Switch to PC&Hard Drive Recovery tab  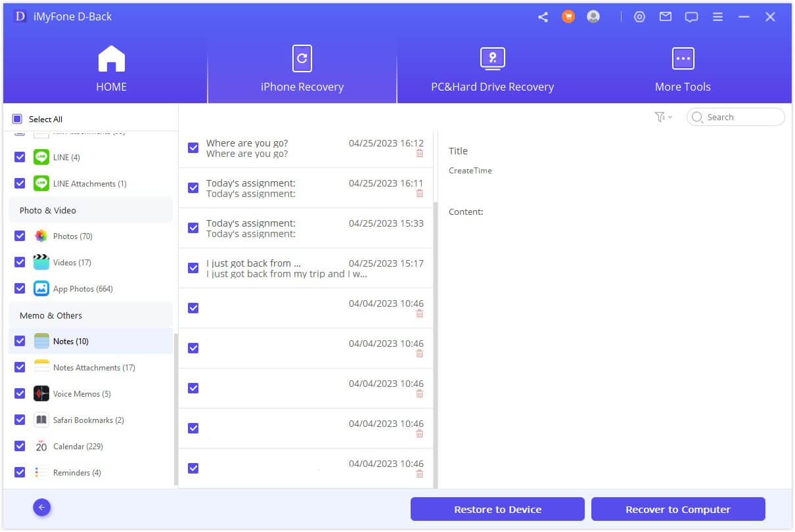[x=492, y=70]
